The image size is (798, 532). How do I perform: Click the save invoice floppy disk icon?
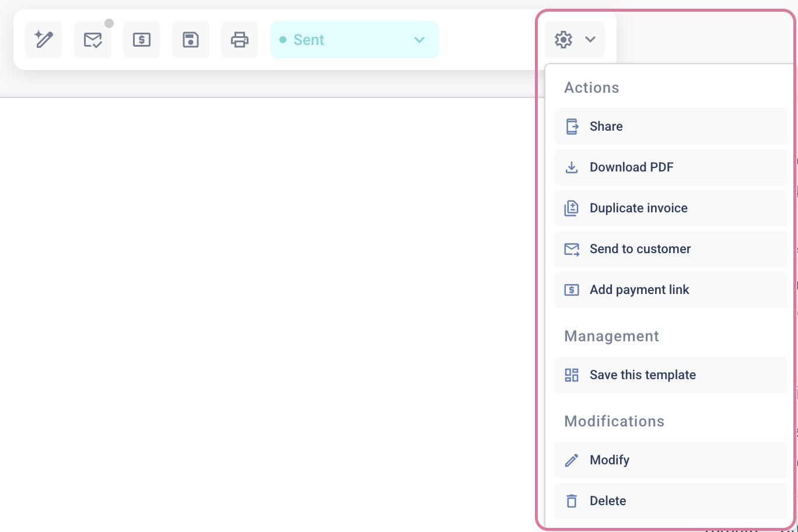click(x=190, y=40)
